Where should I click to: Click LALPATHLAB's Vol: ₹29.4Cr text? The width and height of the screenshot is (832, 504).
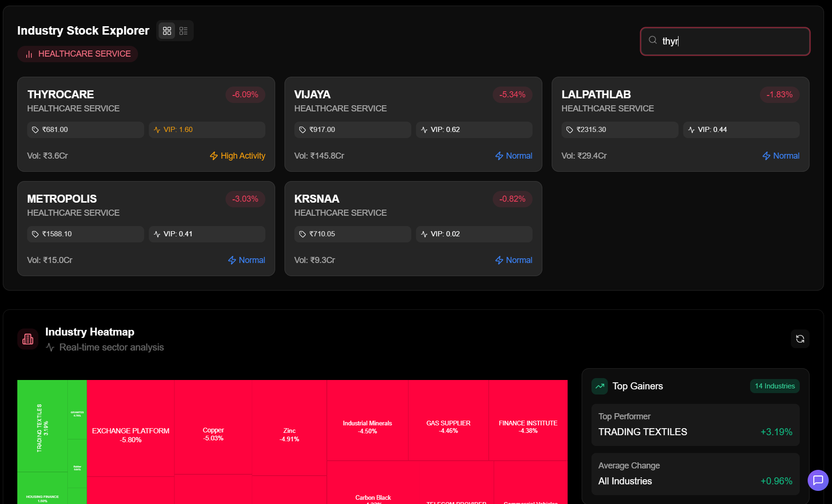pos(584,156)
